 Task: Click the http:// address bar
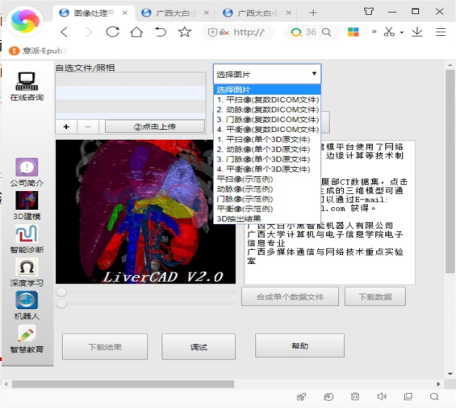click(238, 32)
